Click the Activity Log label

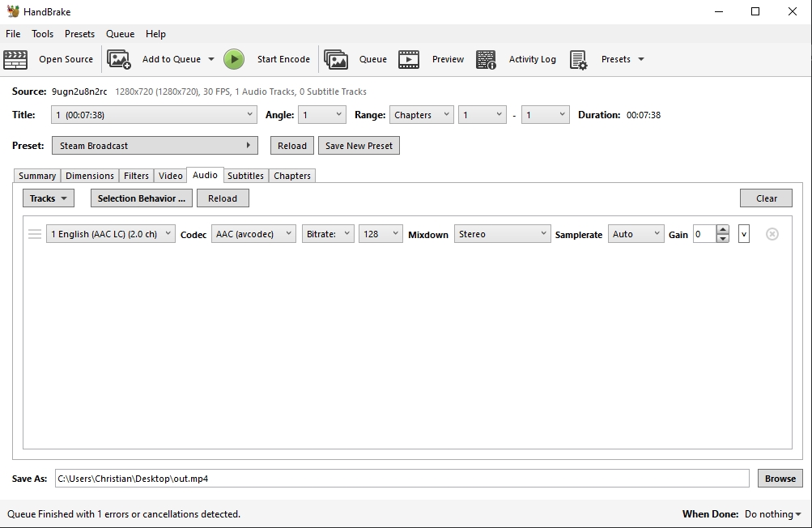coord(533,59)
